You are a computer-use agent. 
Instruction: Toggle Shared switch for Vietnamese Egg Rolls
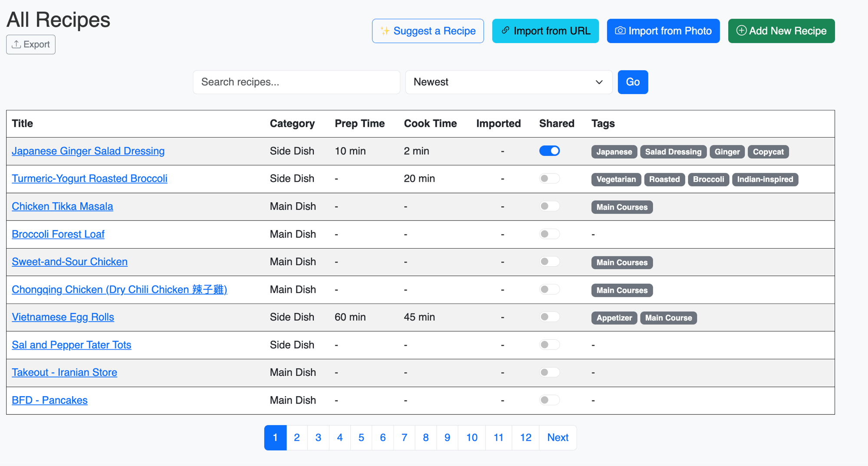point(549,317)
